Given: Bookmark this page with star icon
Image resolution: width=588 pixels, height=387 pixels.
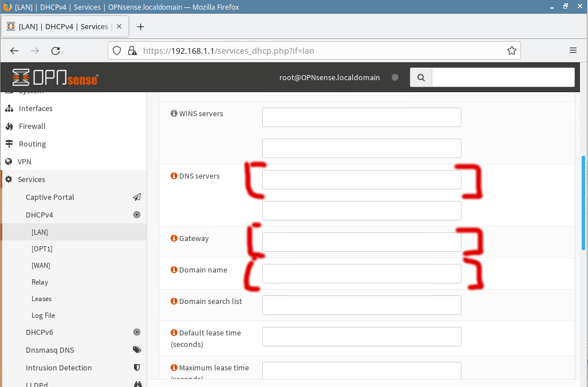Looking at the screenshot, I should [x=511, y=50].
